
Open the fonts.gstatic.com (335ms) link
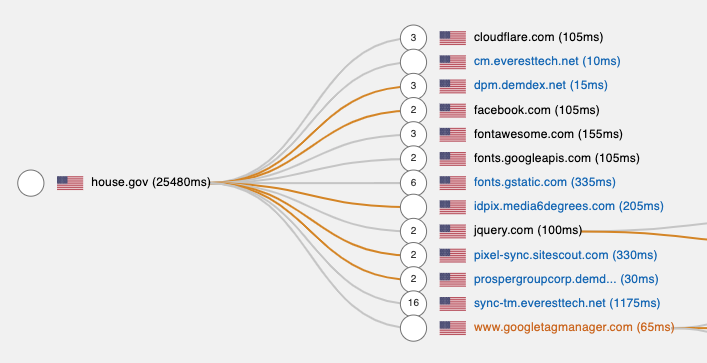click(545, 182)
